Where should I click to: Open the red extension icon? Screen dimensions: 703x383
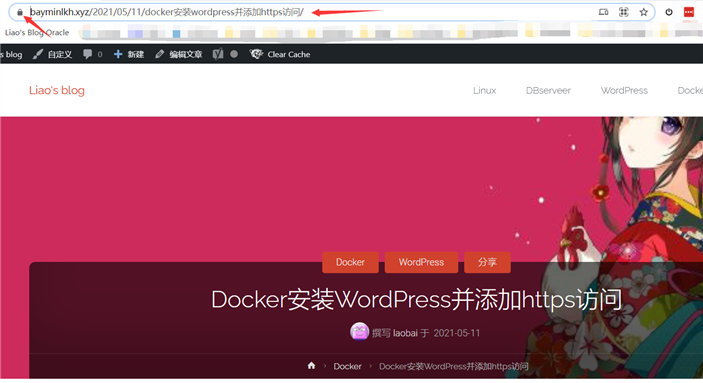pos(689,12)
